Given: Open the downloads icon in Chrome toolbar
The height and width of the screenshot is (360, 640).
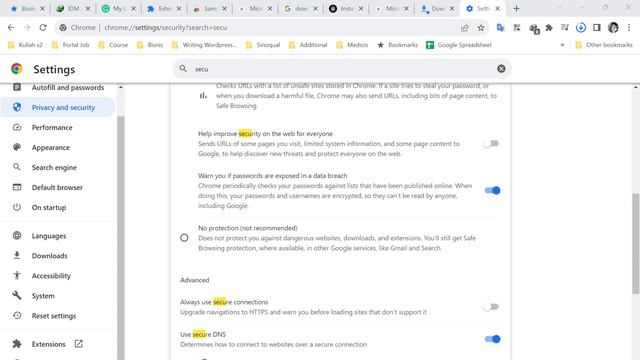Looking at the screenshot, I should point(581,27).
